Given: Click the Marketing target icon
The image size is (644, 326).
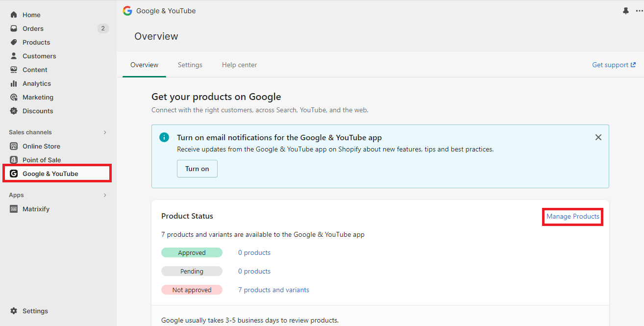Looking at the screenshot, I should [x=14, y=97].
